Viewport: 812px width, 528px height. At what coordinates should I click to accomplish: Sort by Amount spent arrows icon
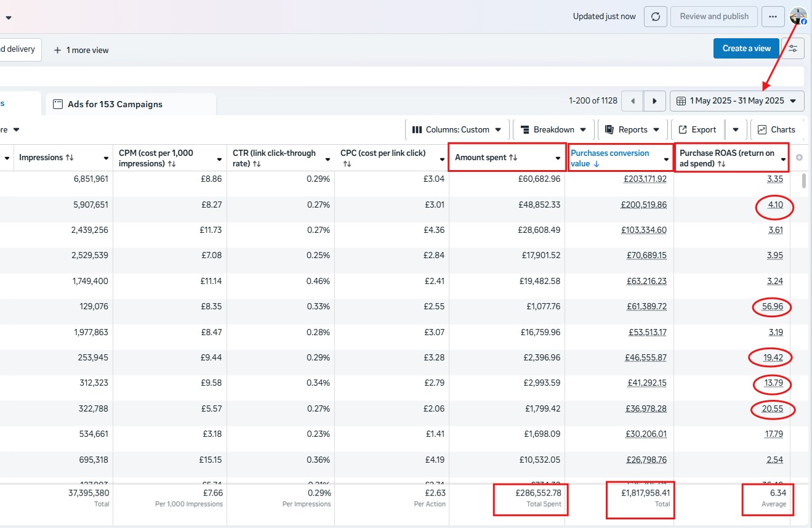point(513,158)
